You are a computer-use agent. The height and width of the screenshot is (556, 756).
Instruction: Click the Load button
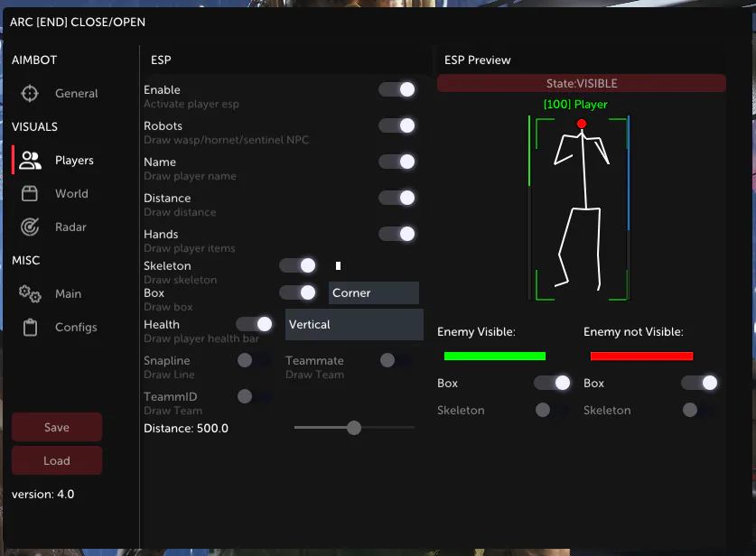click(56, 460)
